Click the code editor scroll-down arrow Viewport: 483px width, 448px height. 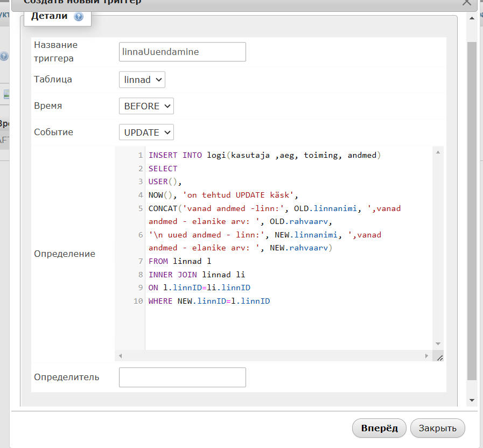pyautogui.click(x=438, y=344)
